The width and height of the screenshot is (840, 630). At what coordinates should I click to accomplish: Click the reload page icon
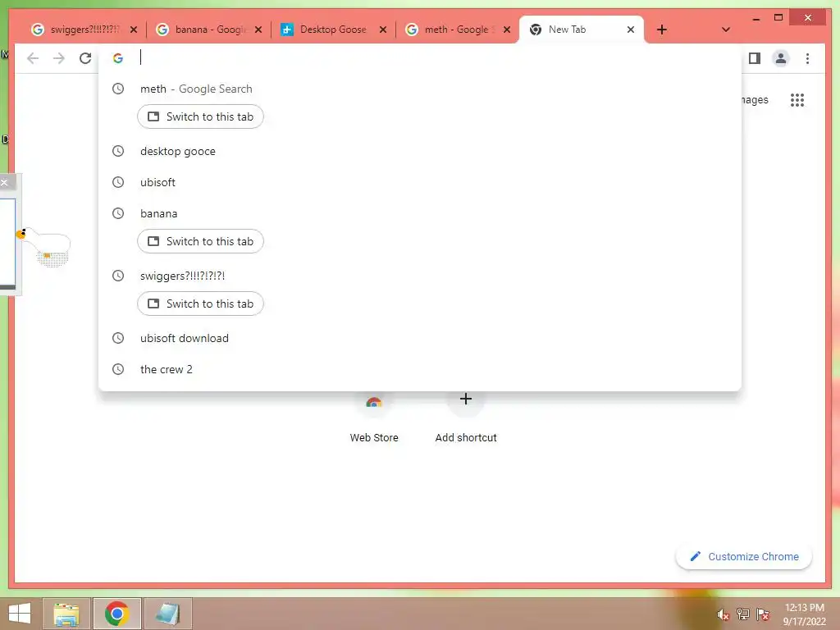tap(85, 58)
